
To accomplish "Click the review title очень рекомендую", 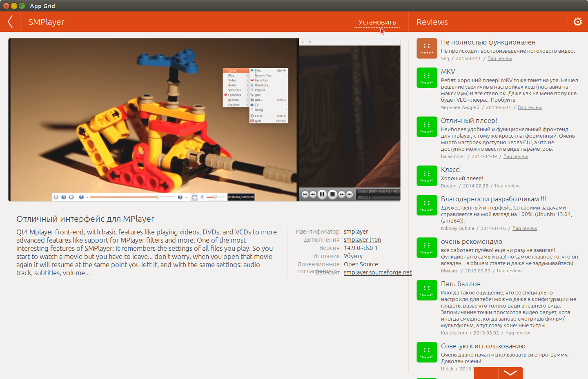I will 472,242.
